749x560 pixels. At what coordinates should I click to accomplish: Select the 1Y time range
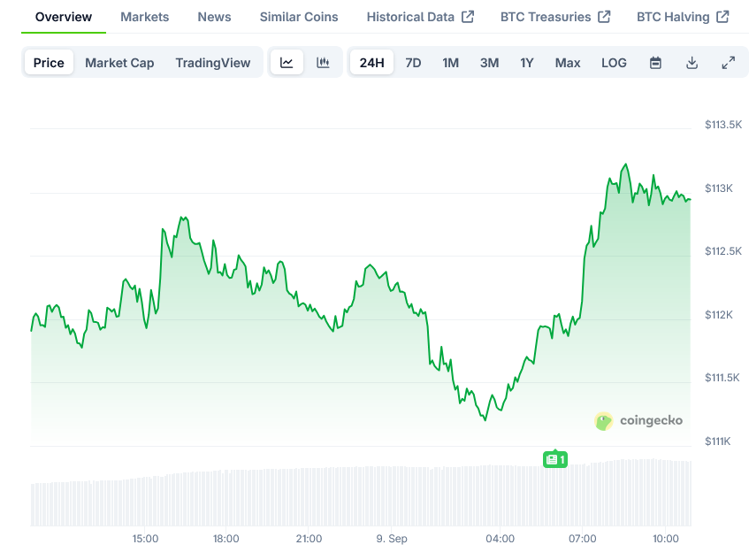pyautogui.click(x=527, y=63)
